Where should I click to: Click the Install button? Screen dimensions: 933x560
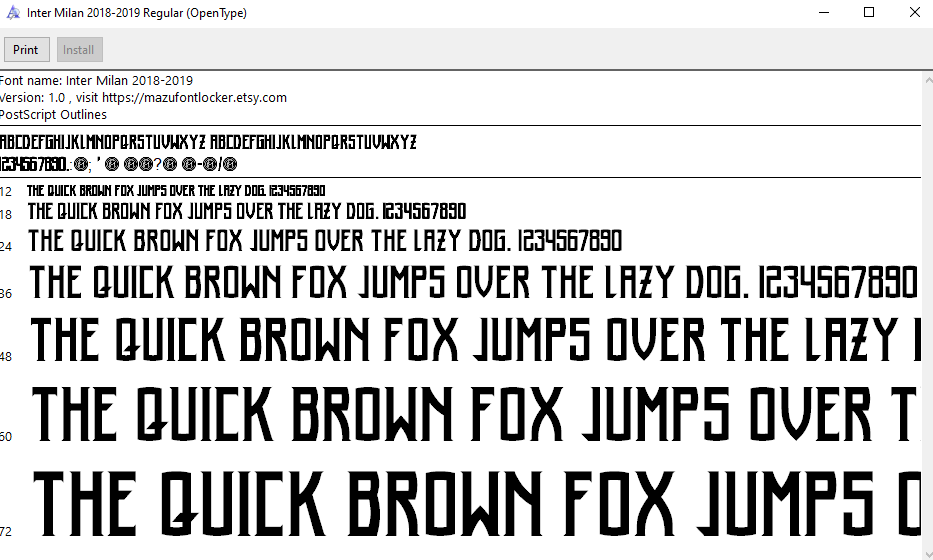tap(79, 50)
